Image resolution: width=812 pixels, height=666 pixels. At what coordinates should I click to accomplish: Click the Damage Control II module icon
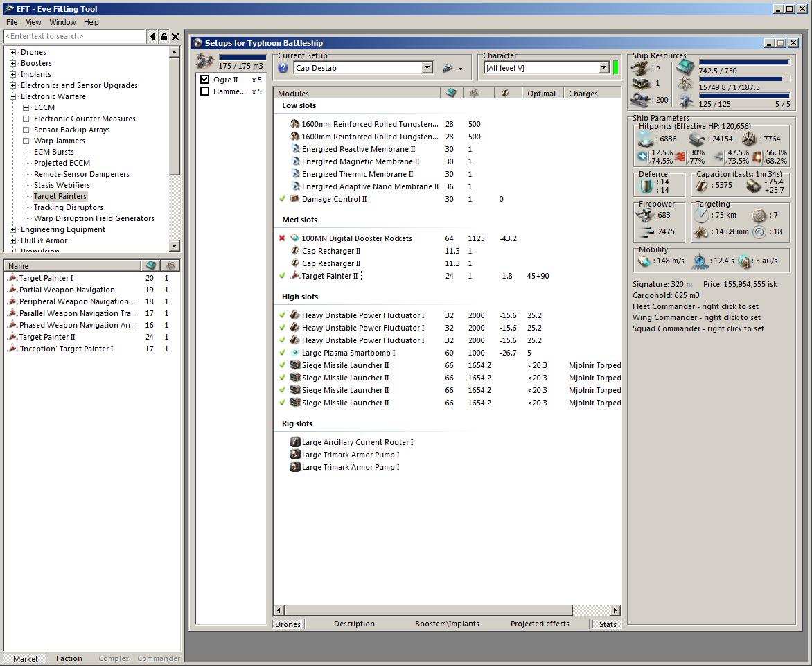click(x=294, y=199)
